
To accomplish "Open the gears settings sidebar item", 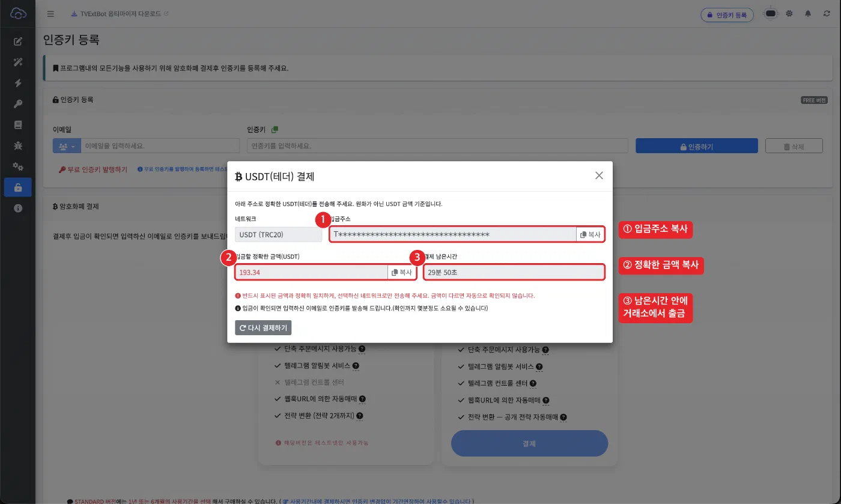I will coord(18,166).
